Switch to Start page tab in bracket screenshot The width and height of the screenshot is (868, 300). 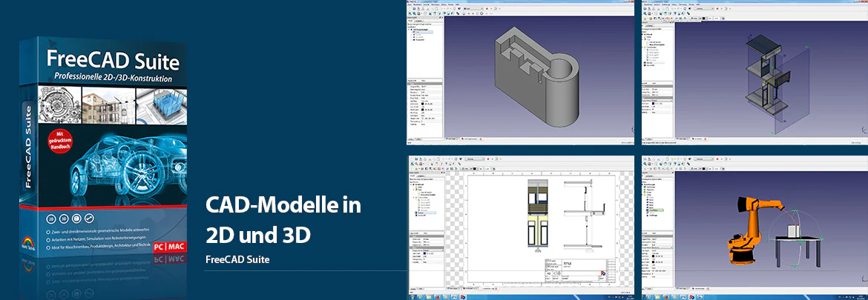tap(451, 139)
